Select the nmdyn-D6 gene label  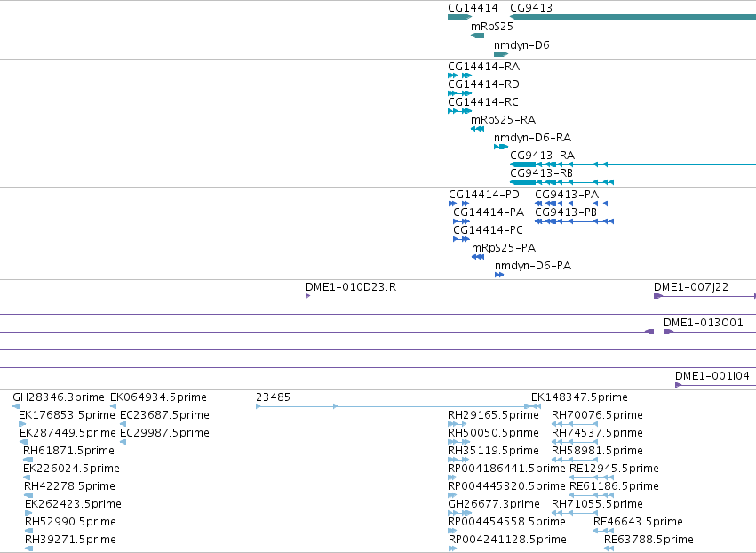pos(521,45)
